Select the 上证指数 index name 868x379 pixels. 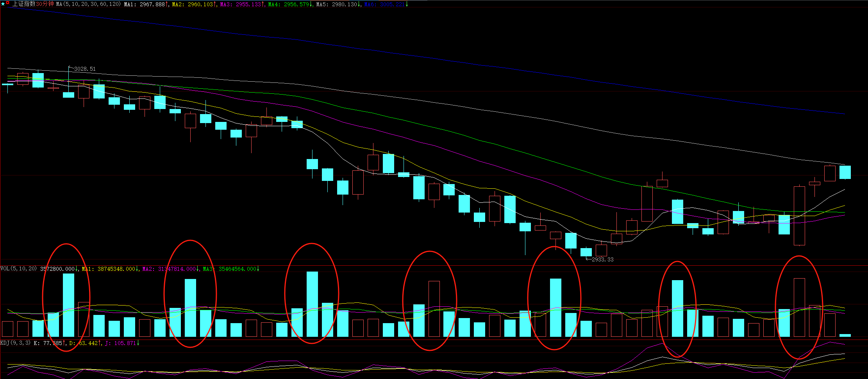[24, 4]
